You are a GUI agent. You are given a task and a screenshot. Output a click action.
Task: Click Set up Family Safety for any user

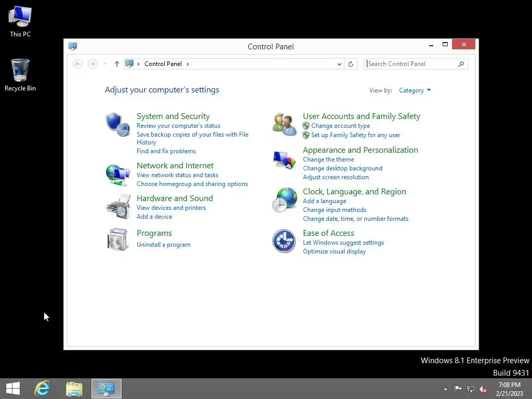tap(355, 135)
